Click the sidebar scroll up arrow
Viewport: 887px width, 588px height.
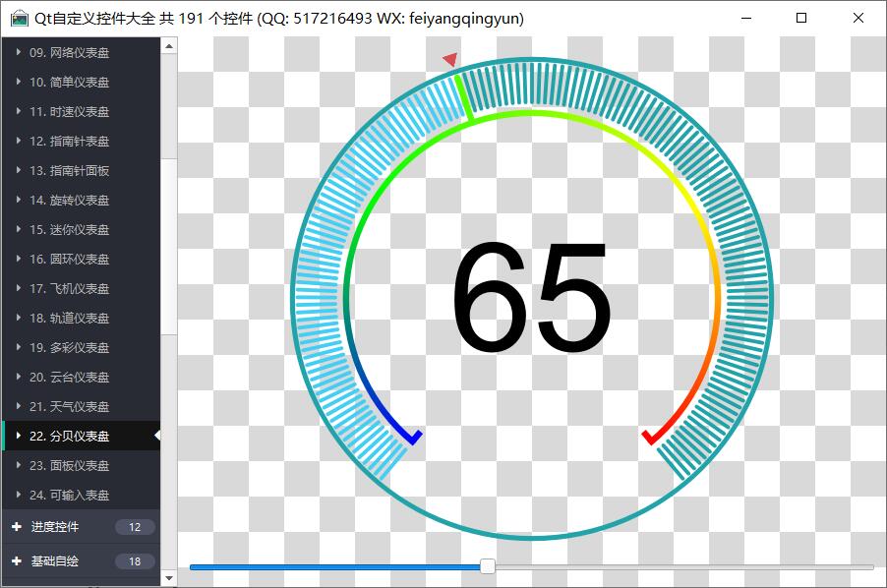point(169,45)
